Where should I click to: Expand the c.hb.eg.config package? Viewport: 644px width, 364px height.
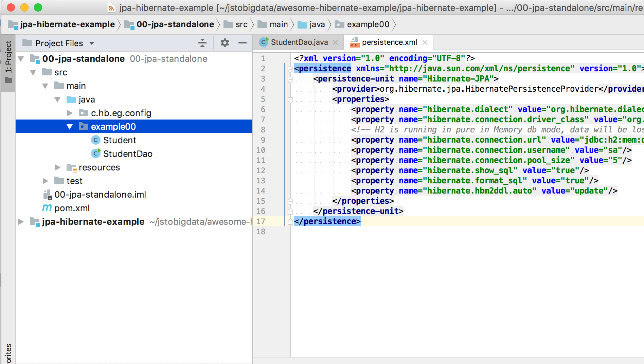coord(70,113)
